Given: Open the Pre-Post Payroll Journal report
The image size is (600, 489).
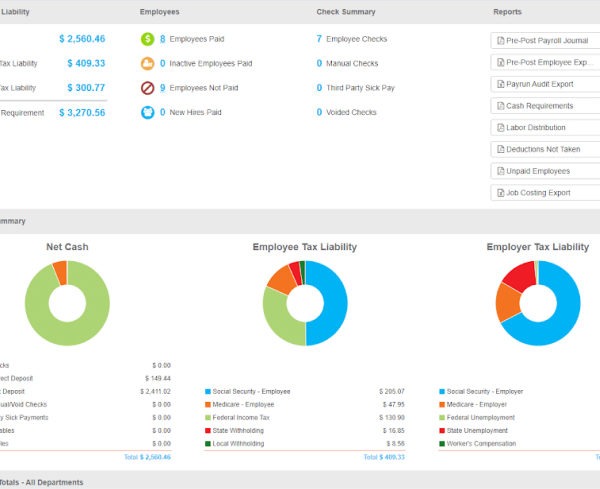Looking at the screenshot, I should (x=545, y=41).
